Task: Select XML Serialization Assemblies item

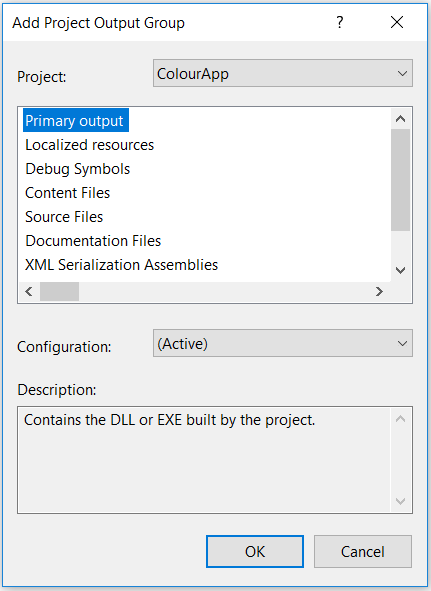Action: [121, 265]
